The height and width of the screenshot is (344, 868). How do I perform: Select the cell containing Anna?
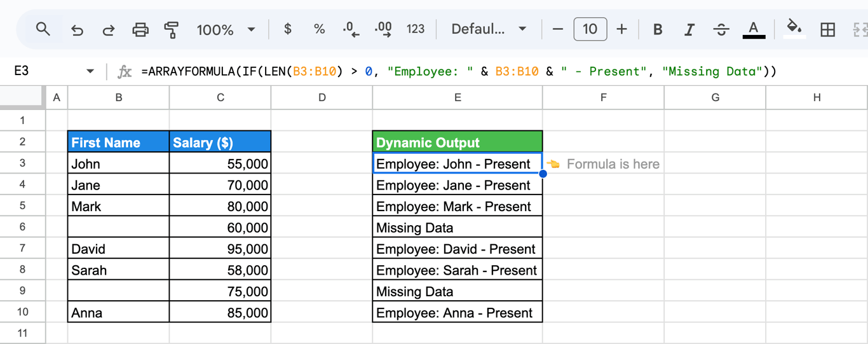click(118, 312)
